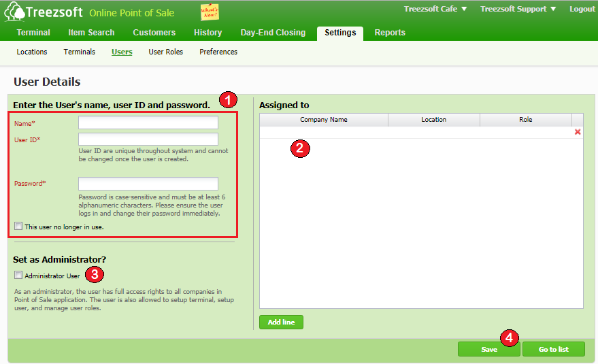Tick 'This user no longer in use'
598x364 pixels.
click(x=18, y=227)
